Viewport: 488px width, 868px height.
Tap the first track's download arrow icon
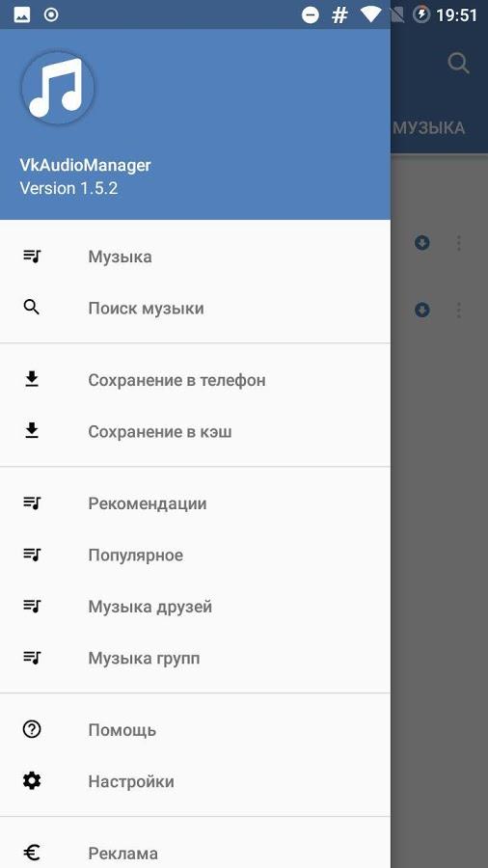tap(422, 242)
